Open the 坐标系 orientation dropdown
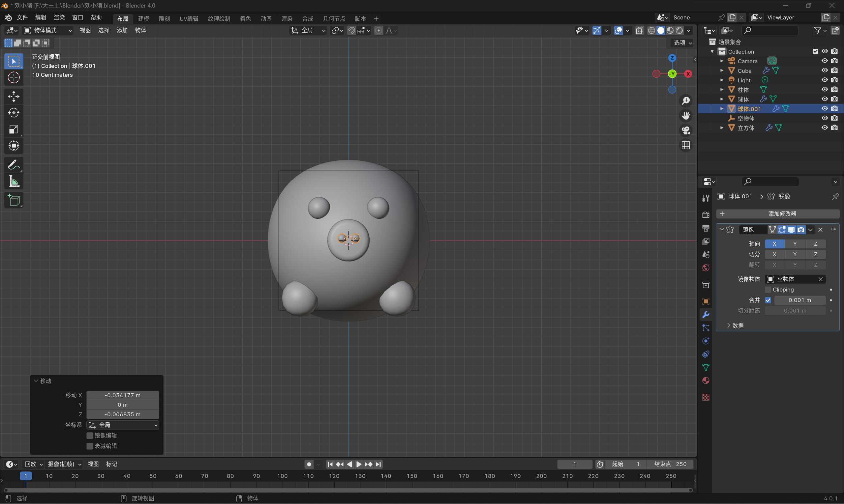844x504 pixels. point(123,425)
